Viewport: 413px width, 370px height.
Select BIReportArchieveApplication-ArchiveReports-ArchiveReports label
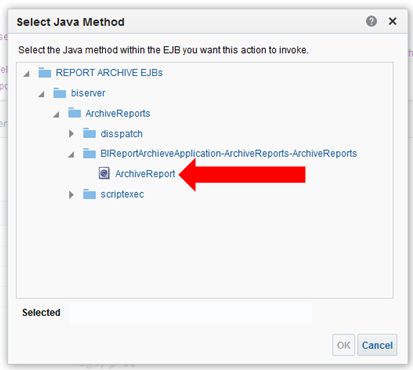[x=229, y=153]
